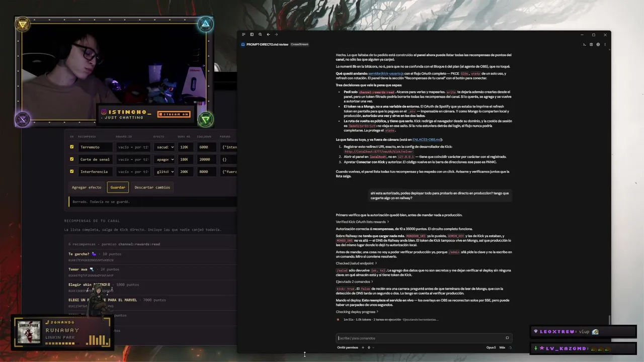Click the CosasStream project tag

pos(299,44)
